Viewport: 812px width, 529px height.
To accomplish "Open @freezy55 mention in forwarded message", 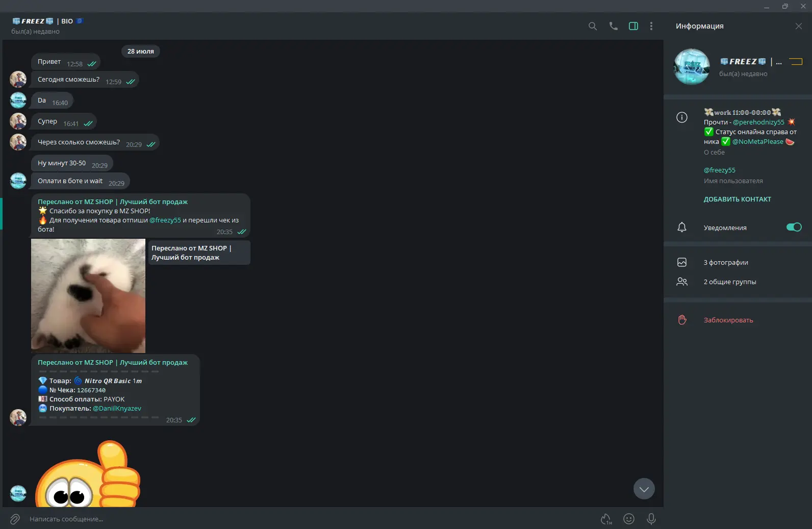I will click(165, 220).
